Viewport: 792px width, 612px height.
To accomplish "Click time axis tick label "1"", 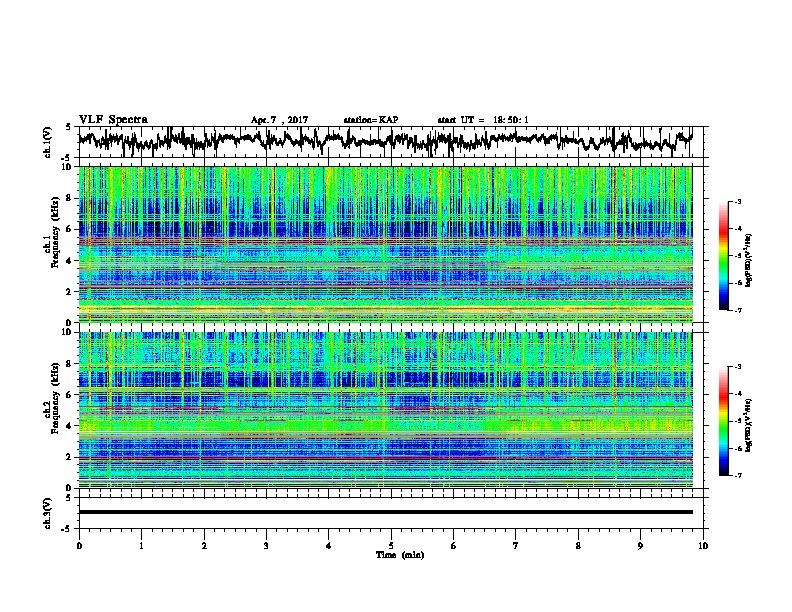I will [x=141, y=546].
